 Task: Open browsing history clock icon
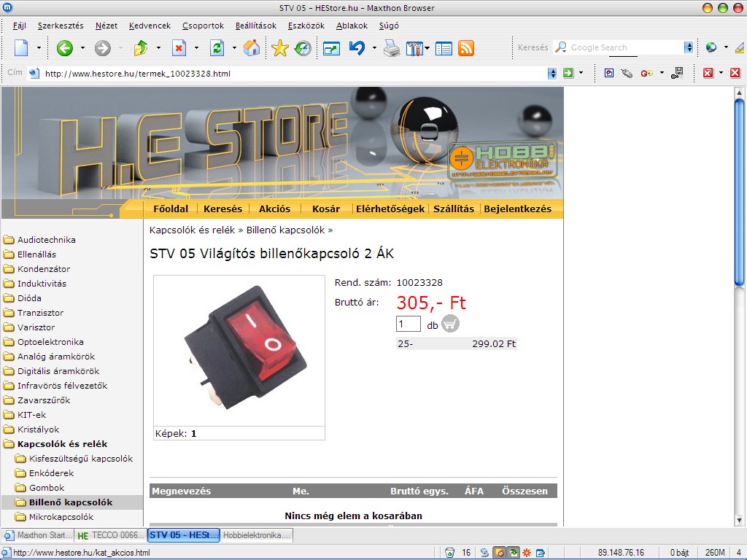[x=303, y=48]
